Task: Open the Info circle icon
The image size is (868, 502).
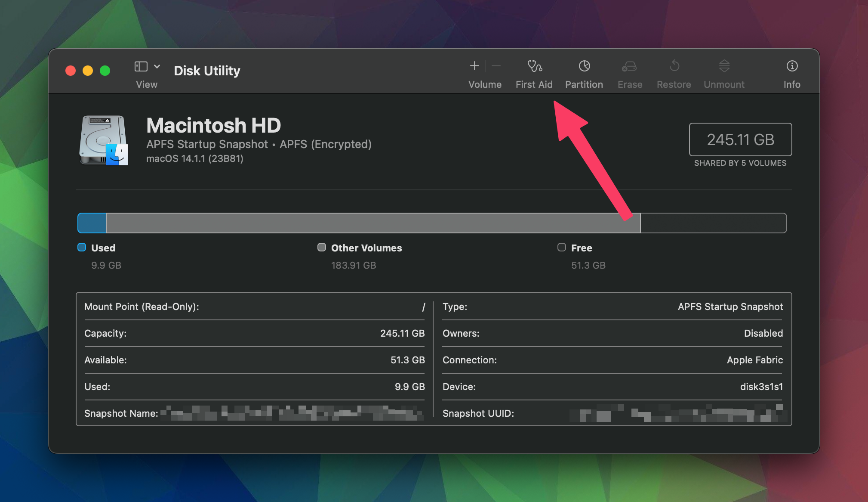Action: (792, 66)
